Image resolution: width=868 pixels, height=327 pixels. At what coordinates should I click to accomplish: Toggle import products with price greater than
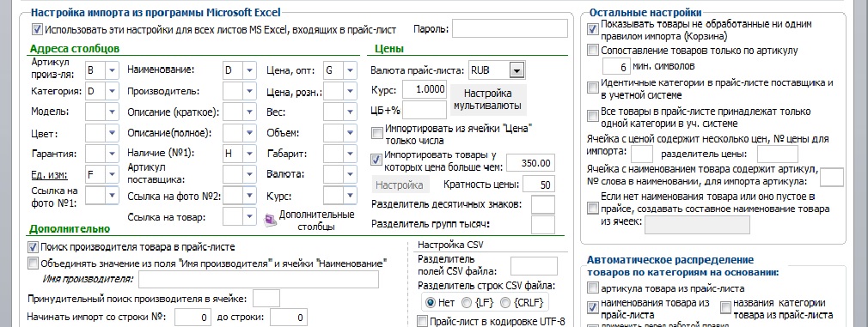pos(377,160)
